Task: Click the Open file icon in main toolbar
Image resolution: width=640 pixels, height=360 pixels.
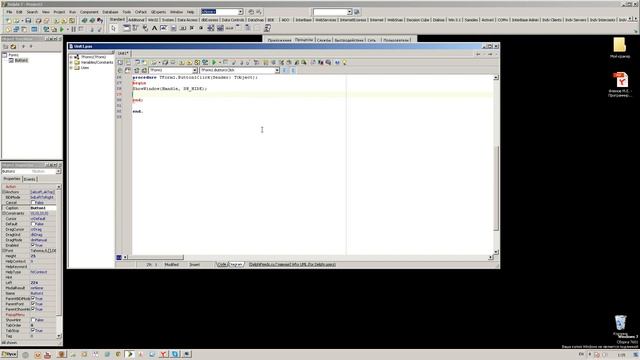Action: (x=17, y=20)
